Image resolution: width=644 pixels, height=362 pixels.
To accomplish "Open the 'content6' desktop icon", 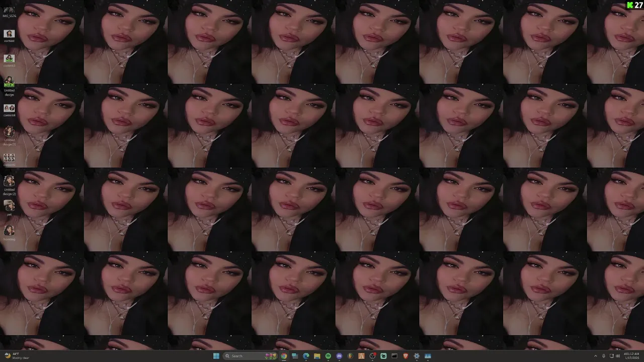I will click(9, 160).
